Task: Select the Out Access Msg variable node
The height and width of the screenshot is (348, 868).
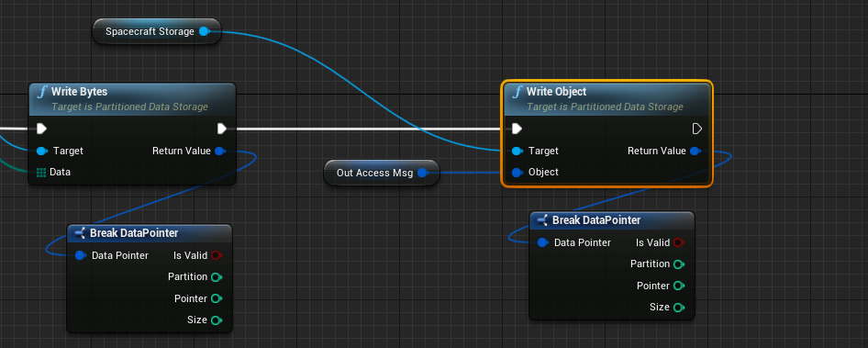Action: 382,173
